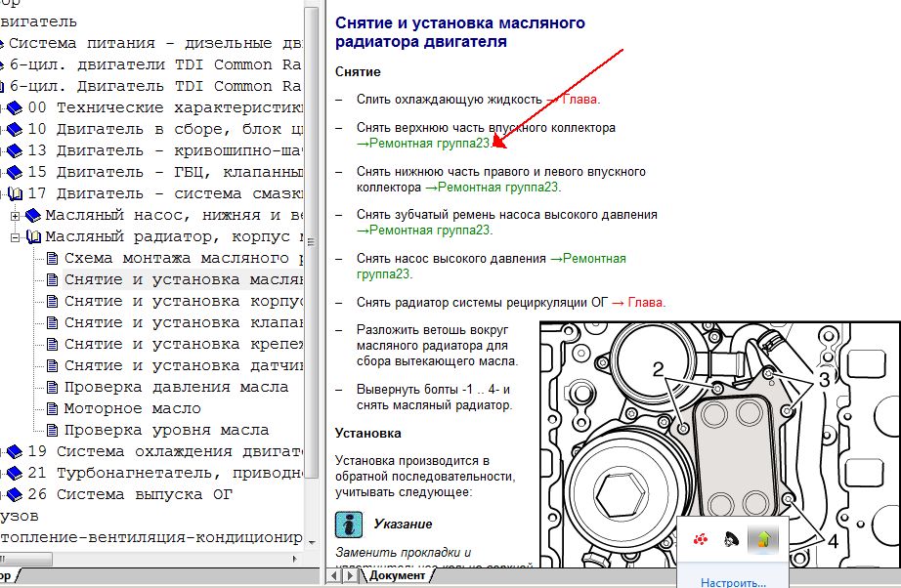
Task: Open Снятие и установка датчик document
Action: 184,365
